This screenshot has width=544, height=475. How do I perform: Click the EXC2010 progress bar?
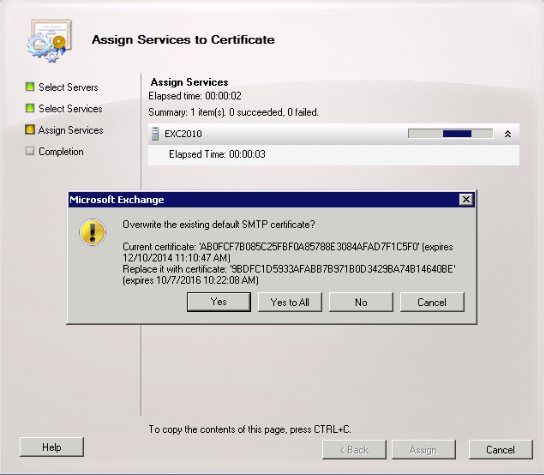click(x=450, y=134)
